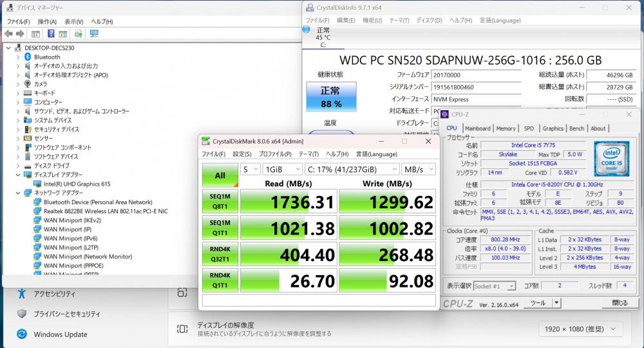
Task: Click the Intel UHD Graphics 615 adapter icon
Action: (x=37, y=184)
